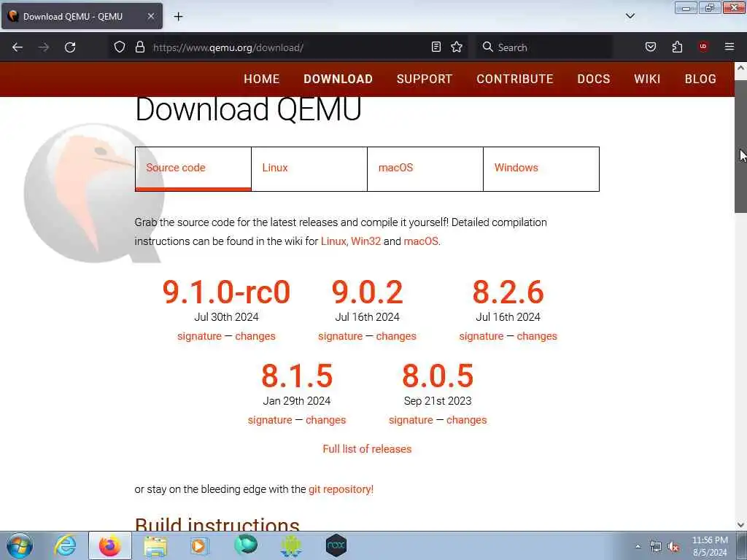This screenshot has height=560, width=747.
Task: Download release 8.1.5
Action: point(297,376)
